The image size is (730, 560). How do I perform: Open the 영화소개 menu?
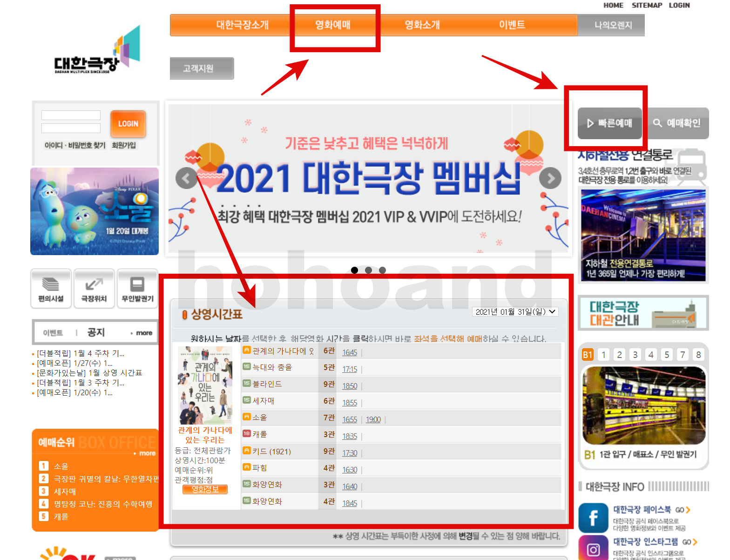coord(422,25)
